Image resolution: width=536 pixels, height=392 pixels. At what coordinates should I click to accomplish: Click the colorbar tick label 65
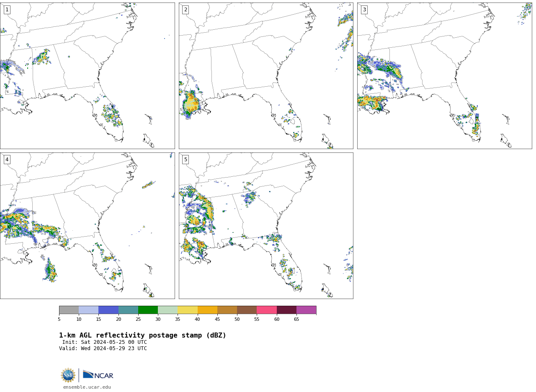[296, 320]
